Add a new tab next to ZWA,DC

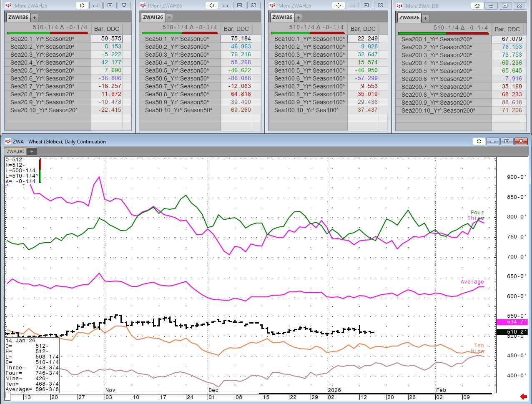31,151
